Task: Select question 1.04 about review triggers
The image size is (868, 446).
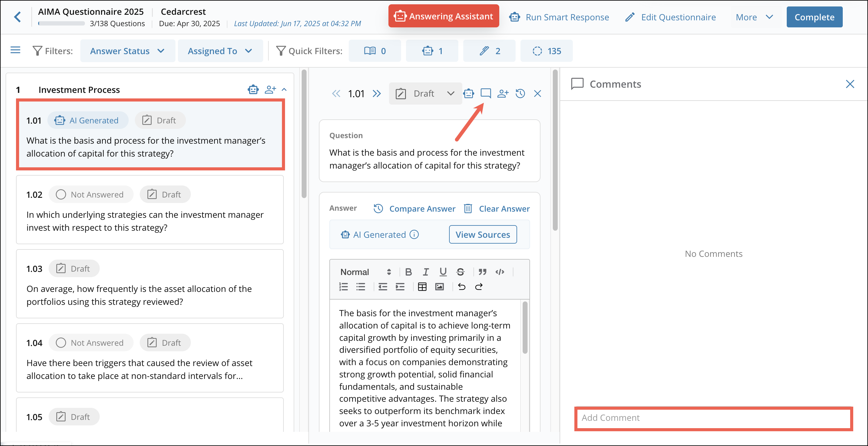Action: (150, 357)
